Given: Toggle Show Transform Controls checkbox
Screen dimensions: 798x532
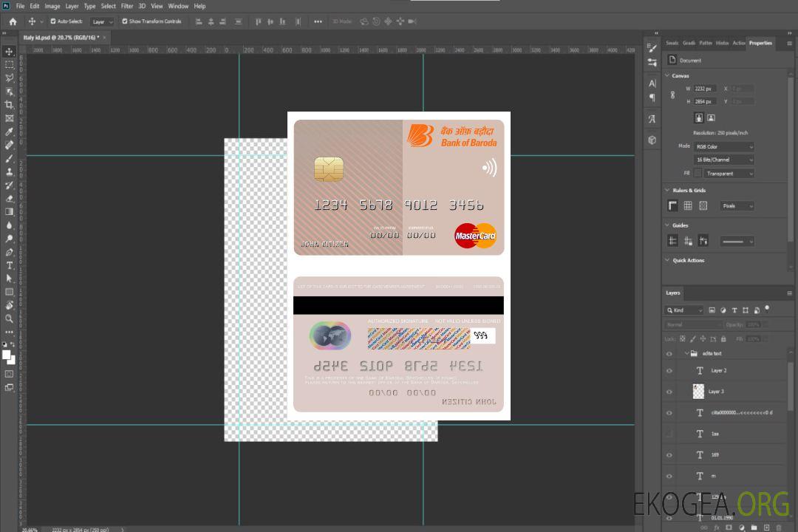Looking at the screenshot, I should click(125, 21).
